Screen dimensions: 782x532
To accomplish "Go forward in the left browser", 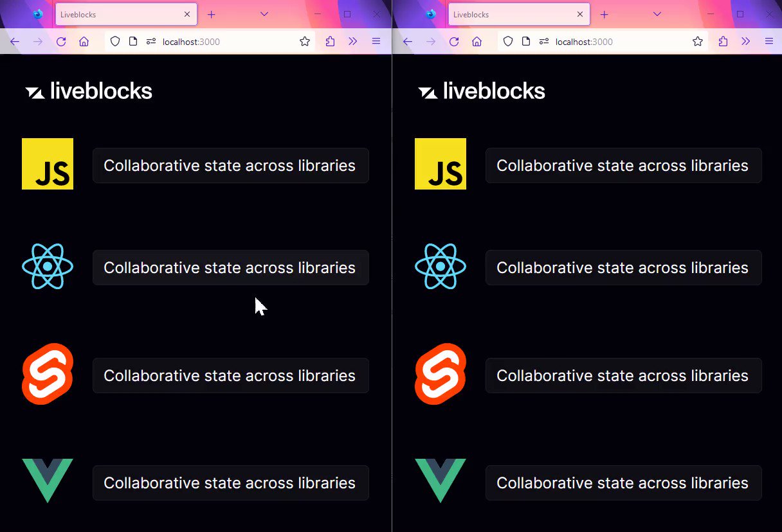I will [38, 42].
